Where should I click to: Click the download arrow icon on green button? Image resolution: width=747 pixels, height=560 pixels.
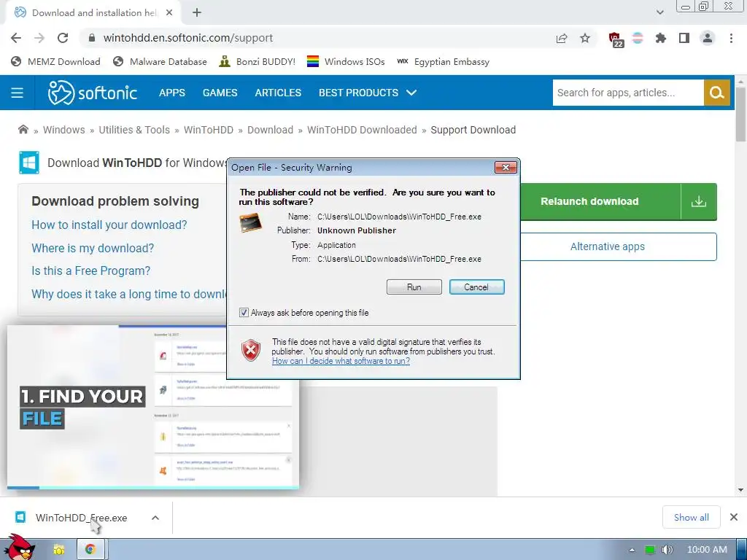(698, 201)
